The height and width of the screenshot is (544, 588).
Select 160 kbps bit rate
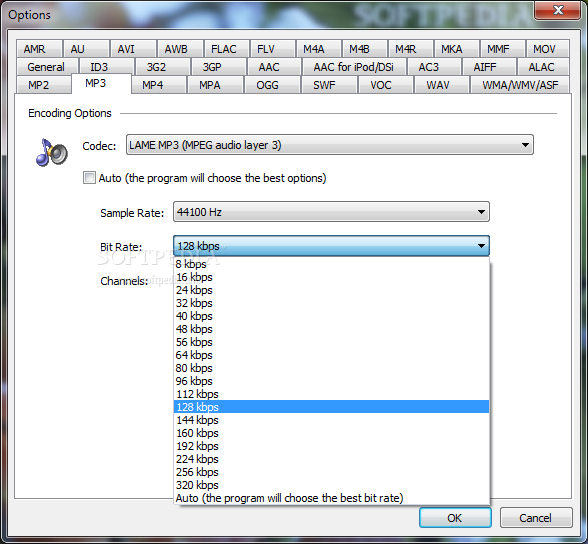[332, 433]
